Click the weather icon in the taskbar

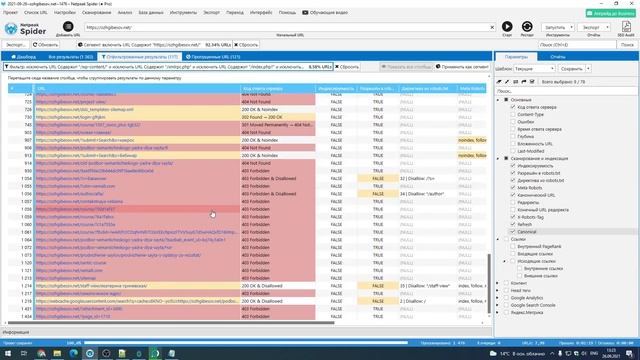tap(493, 353)
